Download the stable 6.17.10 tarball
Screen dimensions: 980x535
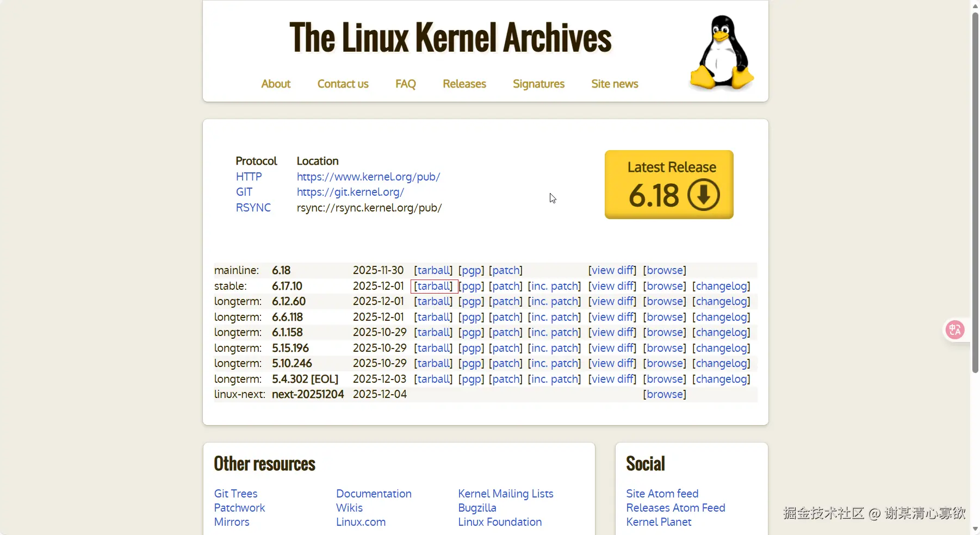click(x=433, y=286)
